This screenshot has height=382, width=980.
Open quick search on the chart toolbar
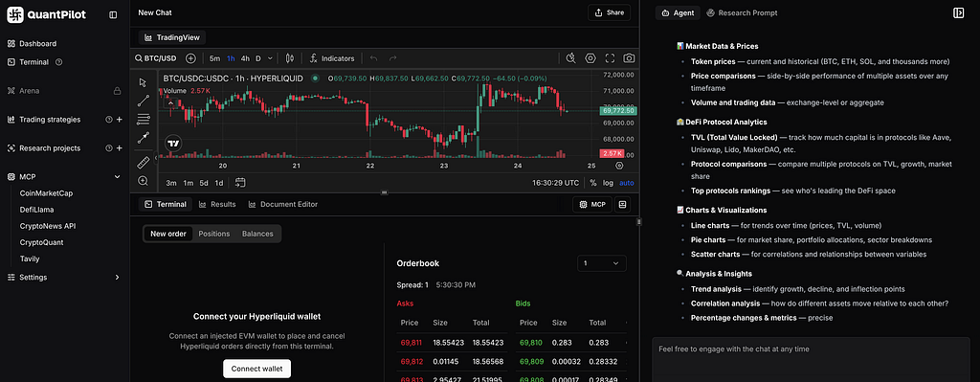coord(570,58)
